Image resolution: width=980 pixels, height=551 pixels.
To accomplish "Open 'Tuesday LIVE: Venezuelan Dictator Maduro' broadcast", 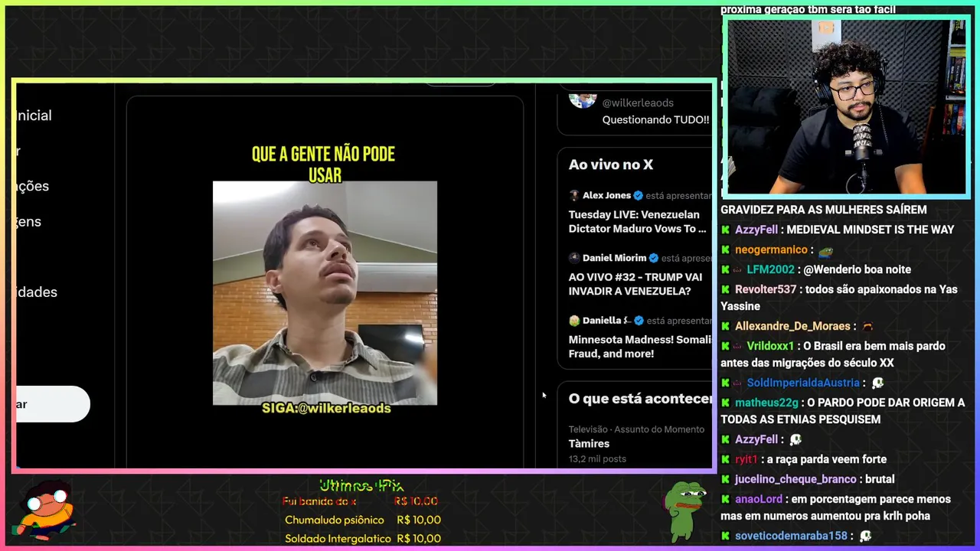I will click(x=638, y=222).
